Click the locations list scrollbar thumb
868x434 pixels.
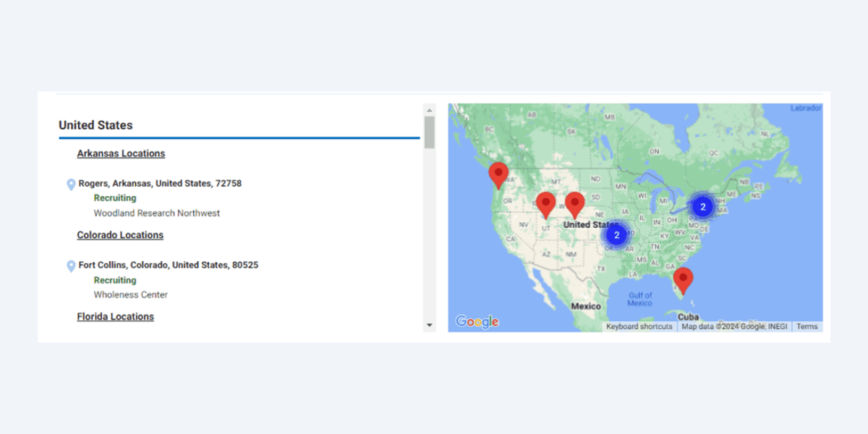[430, 132]
